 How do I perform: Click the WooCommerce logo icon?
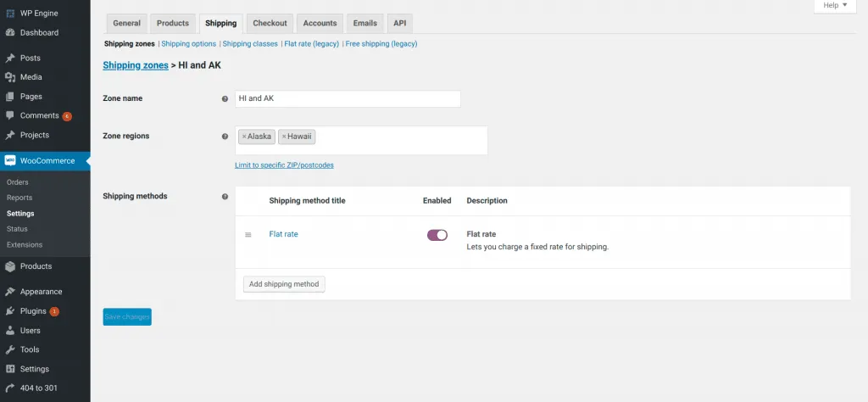click(10, 160)
